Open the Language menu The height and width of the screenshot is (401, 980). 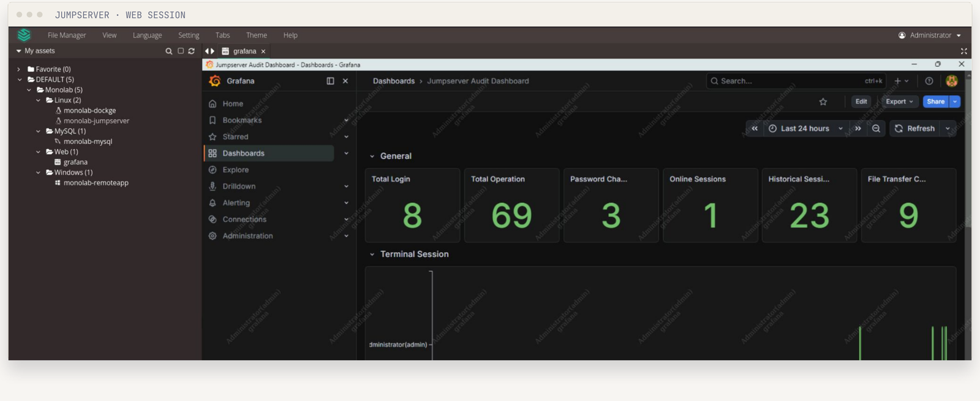148,36
